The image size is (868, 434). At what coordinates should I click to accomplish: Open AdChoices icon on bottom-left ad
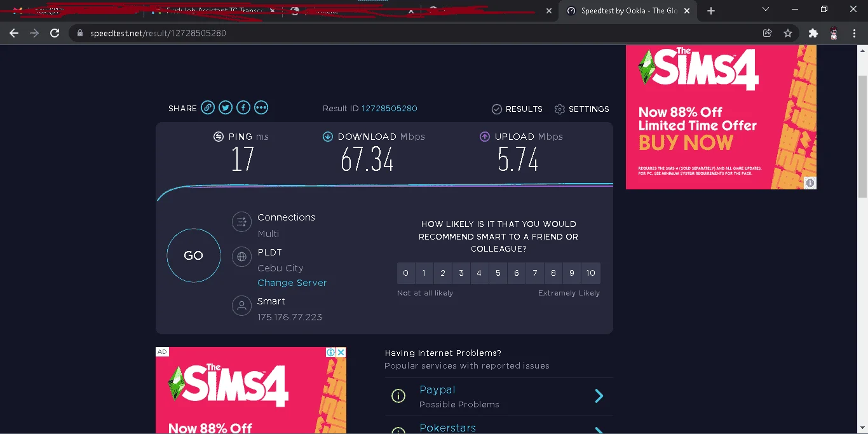[331, 352]
